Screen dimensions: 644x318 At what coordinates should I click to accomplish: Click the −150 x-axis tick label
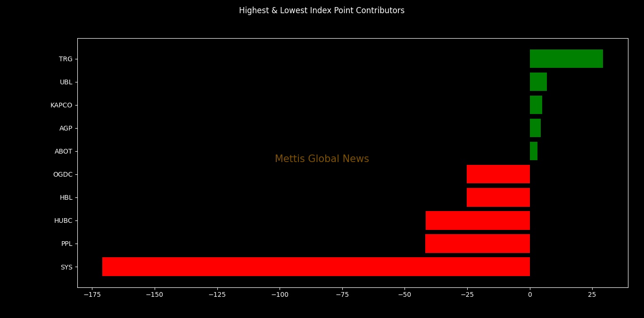click(154, 295)
